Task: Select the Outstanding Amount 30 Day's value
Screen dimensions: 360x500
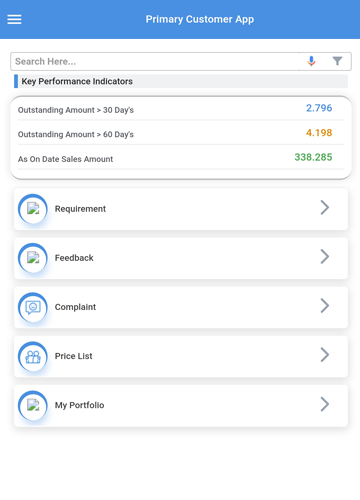Action: [319, 108]
